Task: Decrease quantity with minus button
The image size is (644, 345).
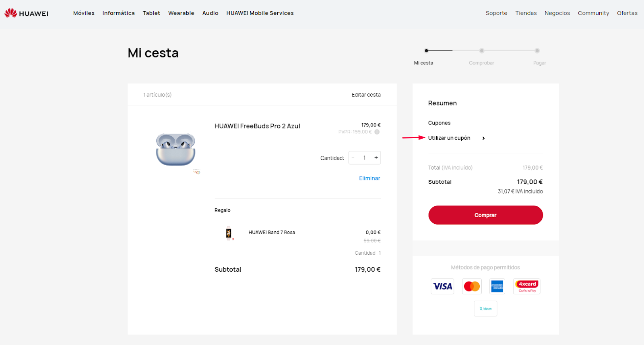Action: [353, 158]
